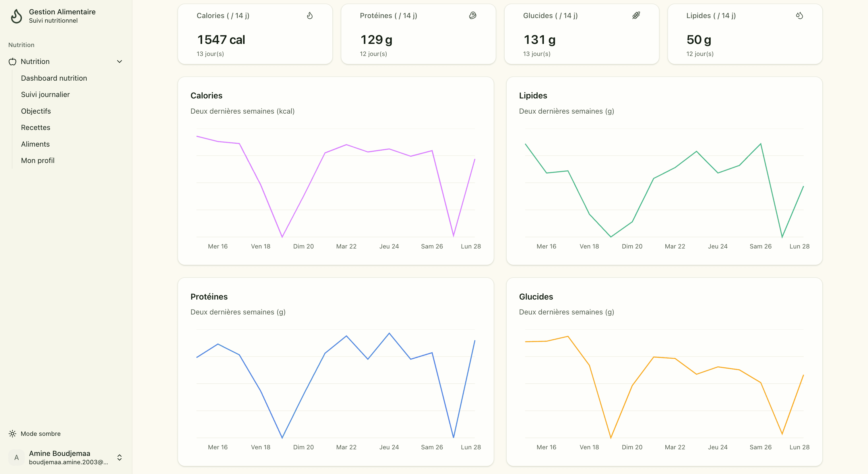868x474 pixels.
Task: Click Dim 20 label on Calories chart
Action: 303,246
